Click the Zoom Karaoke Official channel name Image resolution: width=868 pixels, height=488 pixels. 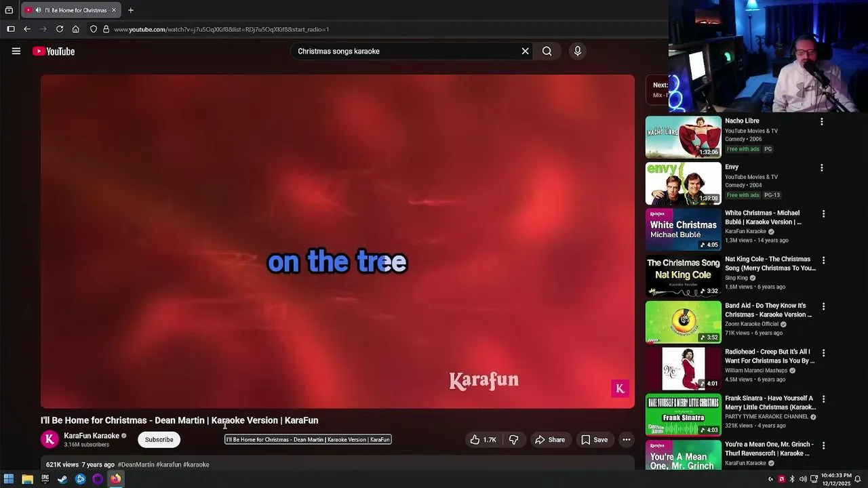(x=751, y=324)
